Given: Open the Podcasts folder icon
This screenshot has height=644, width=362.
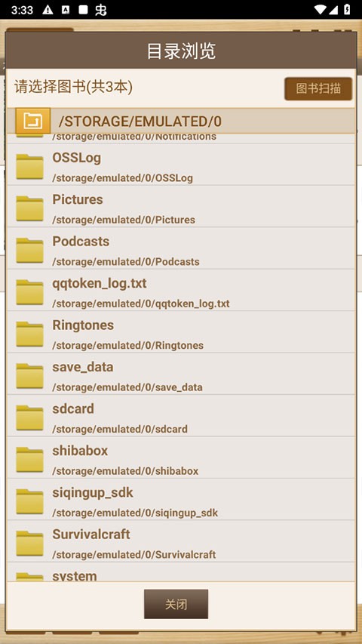Looking at the screenshot, I should pos(29,251).
